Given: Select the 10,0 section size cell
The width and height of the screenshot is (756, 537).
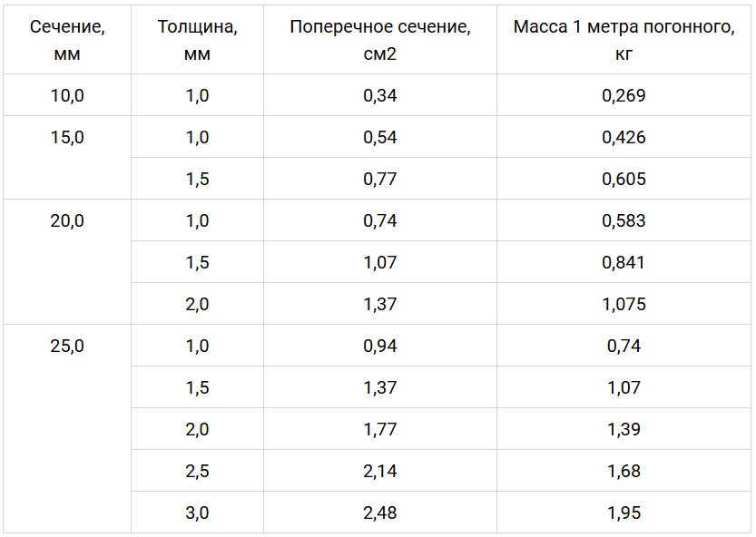Looking at the screenshot, I should 67,95.
